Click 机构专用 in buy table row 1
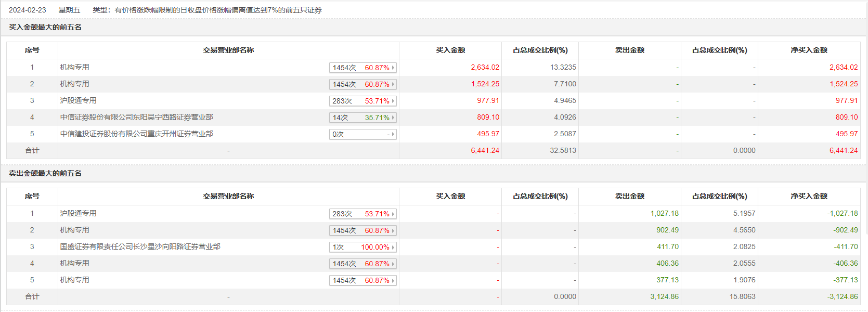 (74, 67)
